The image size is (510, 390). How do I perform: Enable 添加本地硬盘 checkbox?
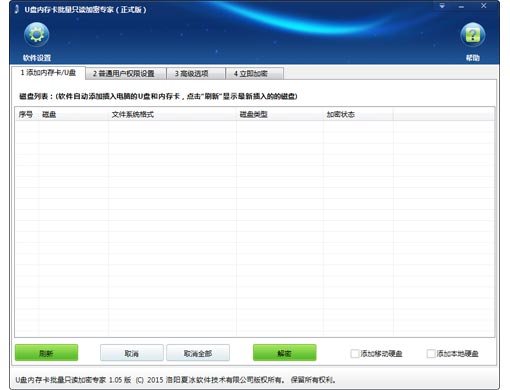tap(431, 353)
